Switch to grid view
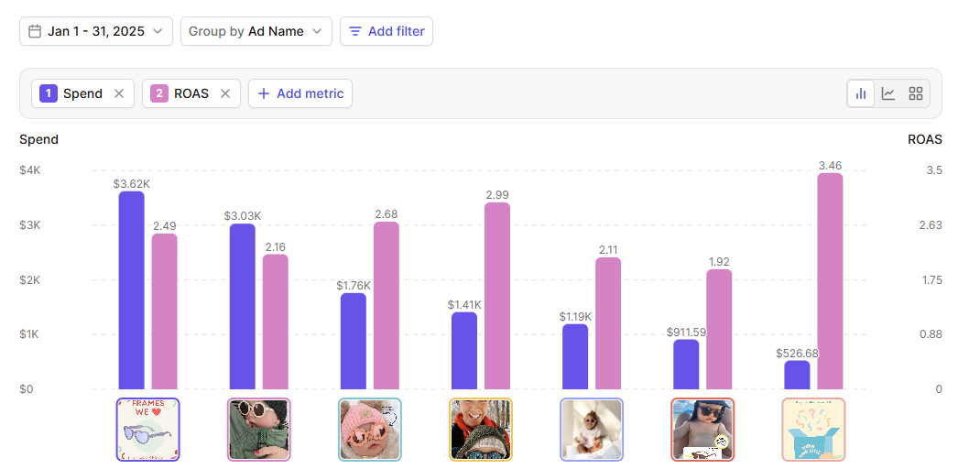The width and height of the screenshot is (980, 469). (916, 93)
